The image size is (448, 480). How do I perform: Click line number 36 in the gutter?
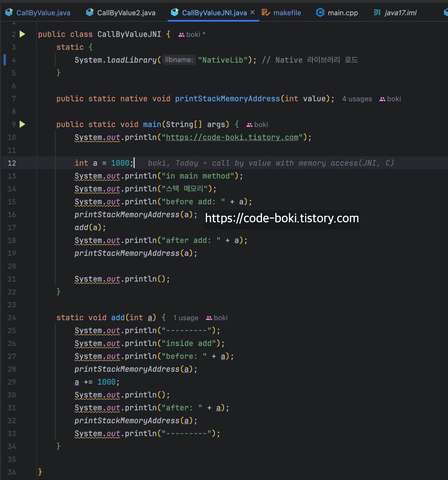click(12, 472)
